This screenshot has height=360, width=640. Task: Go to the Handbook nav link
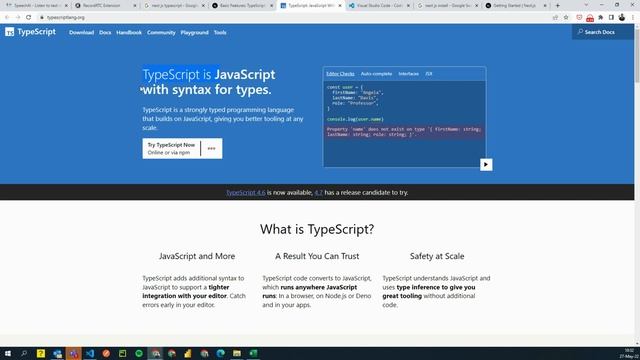(x=129, y=32)
